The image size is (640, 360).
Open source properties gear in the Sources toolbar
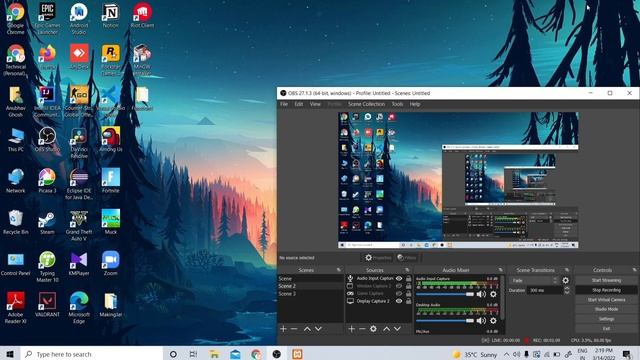click(373, 329)
